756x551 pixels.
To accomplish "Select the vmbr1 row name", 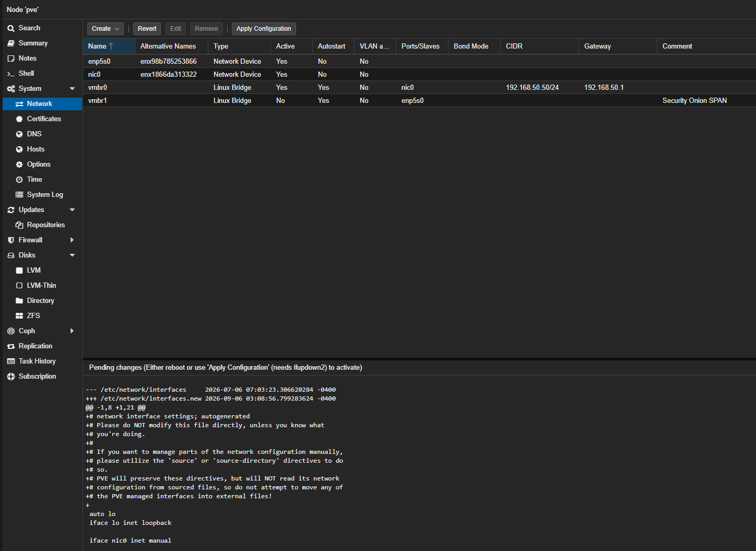I will (x=98, y=101).
